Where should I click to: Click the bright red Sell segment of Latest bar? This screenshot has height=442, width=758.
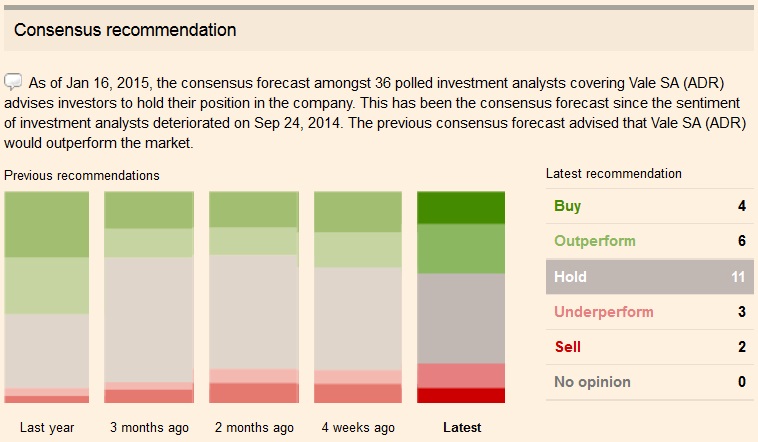pos(461,395)
